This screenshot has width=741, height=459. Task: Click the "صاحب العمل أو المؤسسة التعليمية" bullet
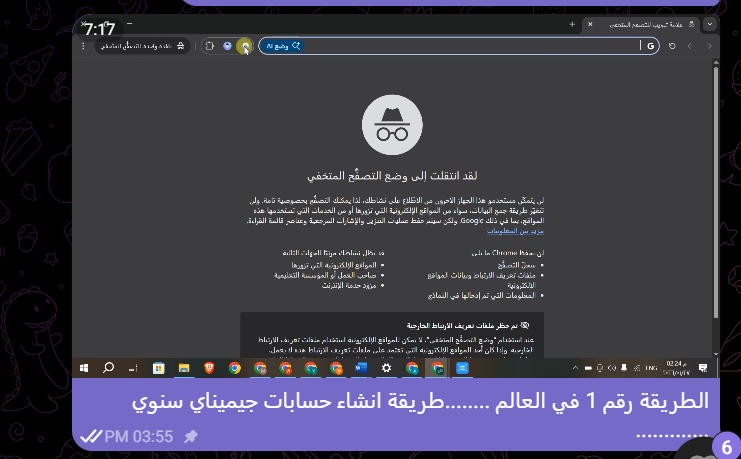[x=325, y=275]
